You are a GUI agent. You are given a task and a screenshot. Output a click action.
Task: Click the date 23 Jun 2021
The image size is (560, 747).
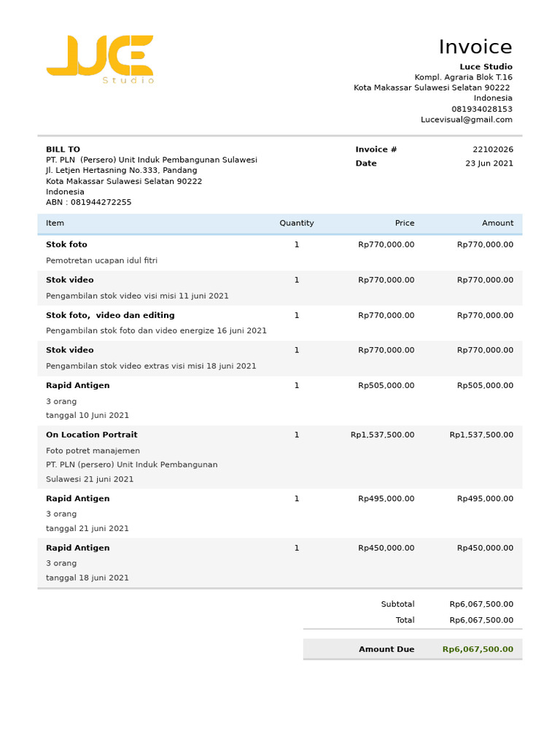coord(489,163)
